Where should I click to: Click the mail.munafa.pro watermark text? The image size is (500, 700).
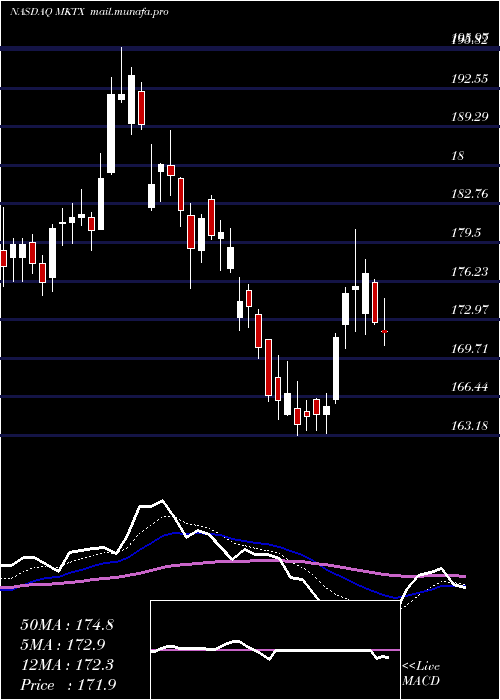129,12
